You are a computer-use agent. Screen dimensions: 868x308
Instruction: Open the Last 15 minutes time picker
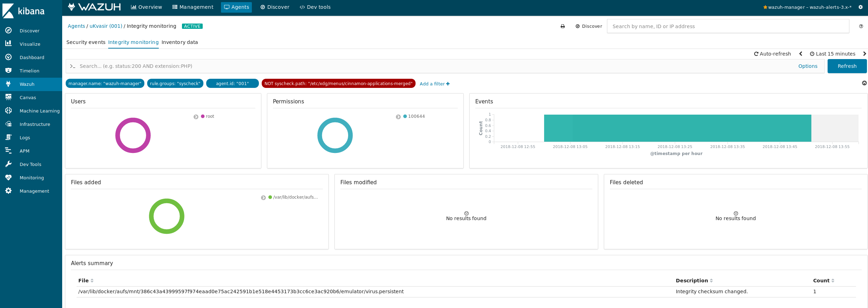click(x=833, y=54)
